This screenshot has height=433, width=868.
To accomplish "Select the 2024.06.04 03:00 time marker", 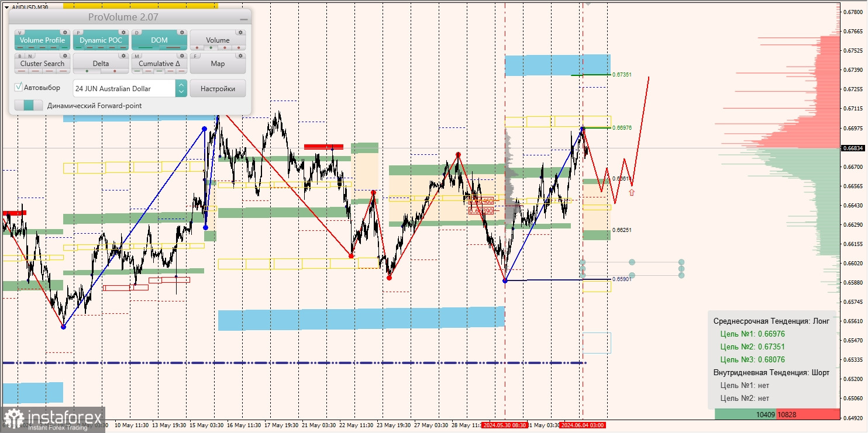I will (x=583, y=425).
